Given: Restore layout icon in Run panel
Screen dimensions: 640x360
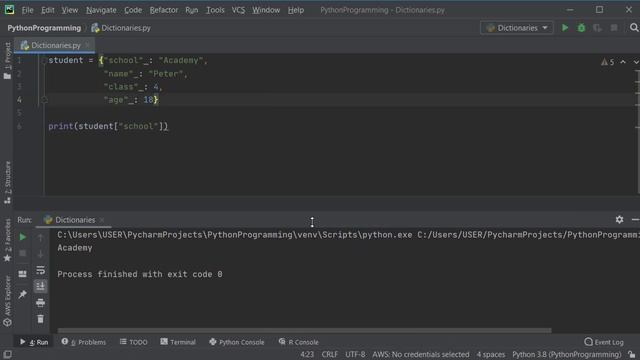Looking at the screenshot, I should point(23,274).
